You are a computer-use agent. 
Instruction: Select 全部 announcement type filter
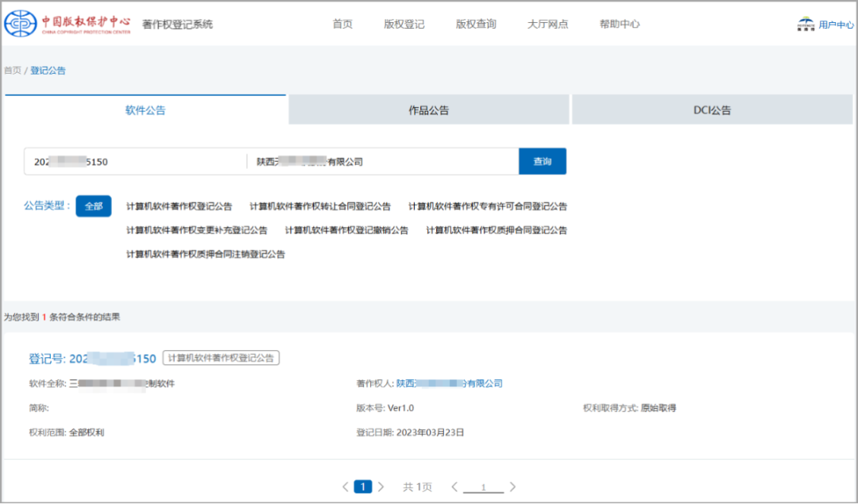[94, 206]
